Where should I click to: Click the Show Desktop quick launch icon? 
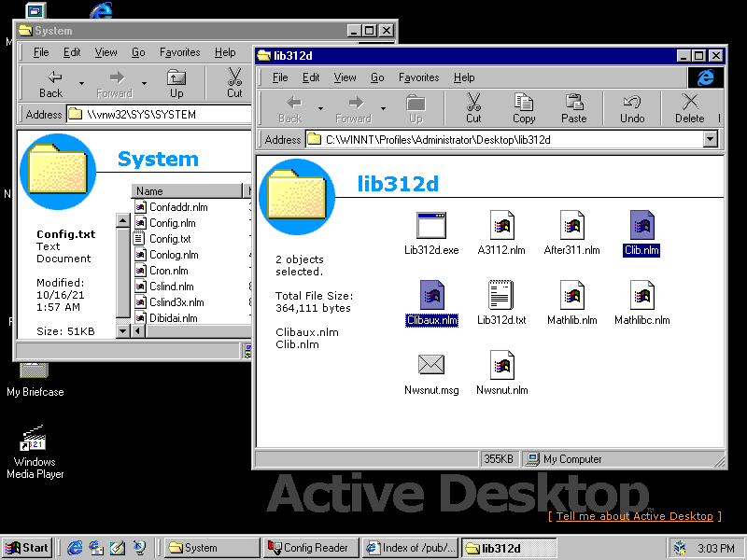tap(118, 548)
